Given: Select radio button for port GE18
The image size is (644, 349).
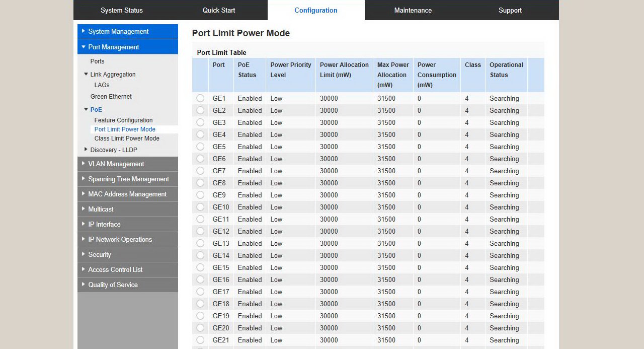Looking at the screenshot, I should [200, 304].
